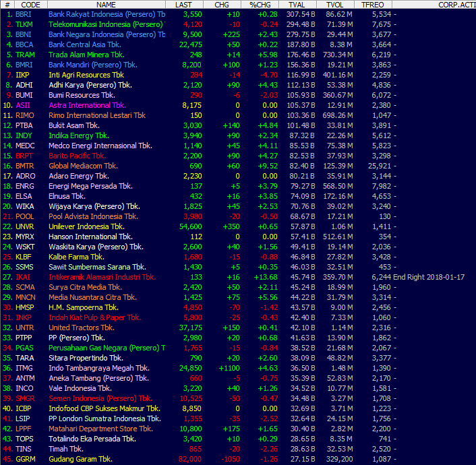This screenshot has width=476, height=465.
Task: Sort by the TVAL column header
Action: pos(297,5)
